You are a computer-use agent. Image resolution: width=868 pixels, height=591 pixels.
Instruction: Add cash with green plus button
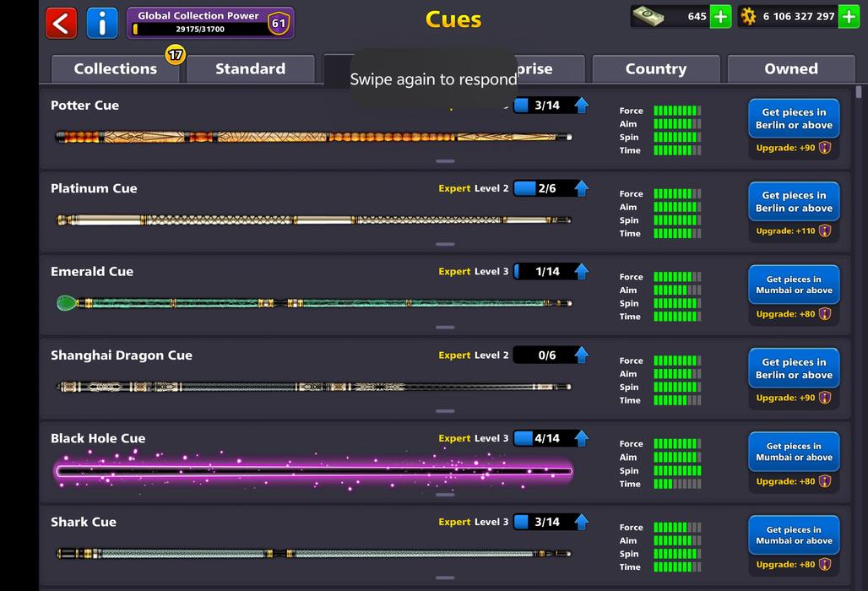point(720,17)
